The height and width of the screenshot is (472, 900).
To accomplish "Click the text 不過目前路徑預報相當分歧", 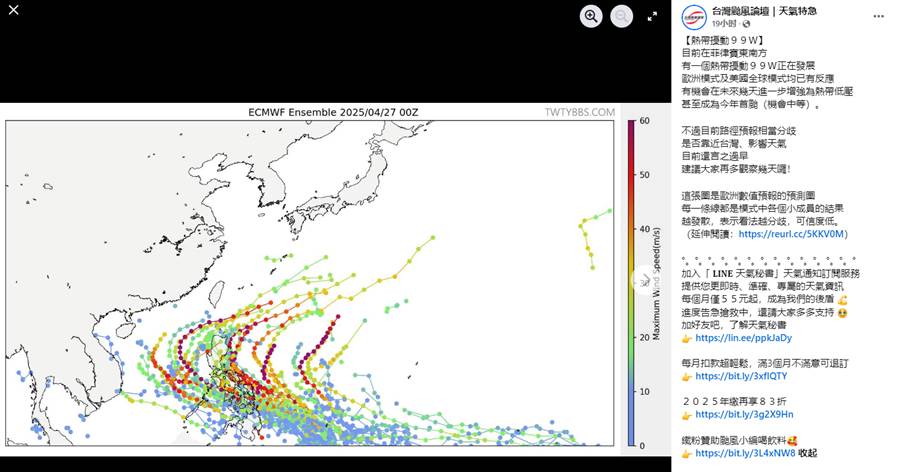I will 739,131.
